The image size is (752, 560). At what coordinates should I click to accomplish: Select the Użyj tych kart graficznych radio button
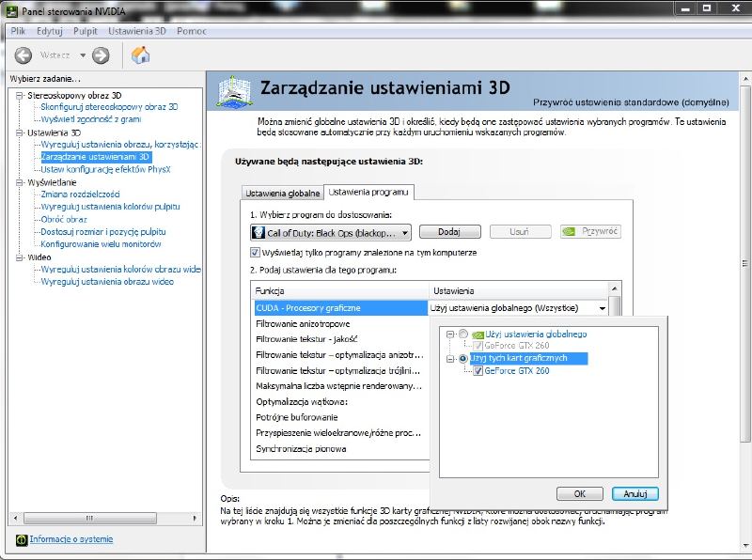tap(462, 359)
